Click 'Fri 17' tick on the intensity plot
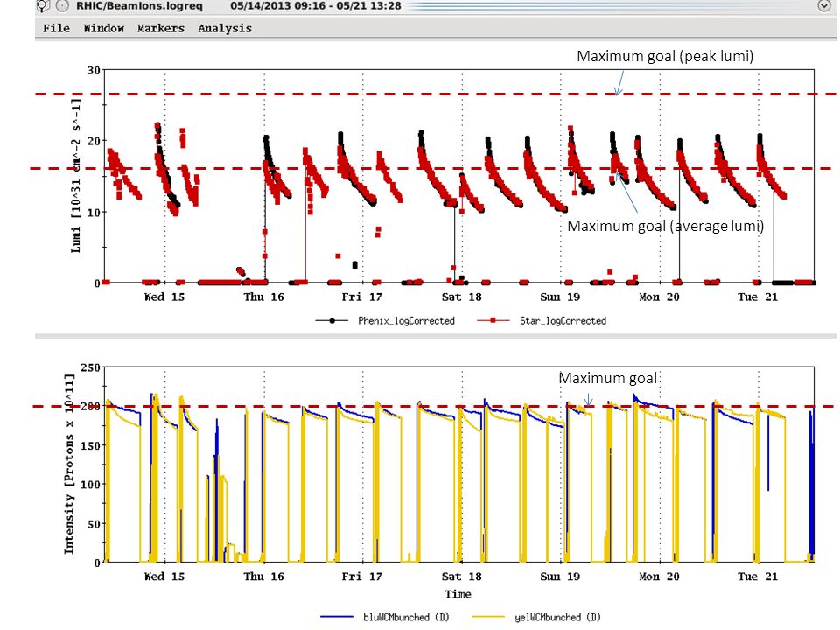Screen dimensions: 840x630 coord(362,577)
